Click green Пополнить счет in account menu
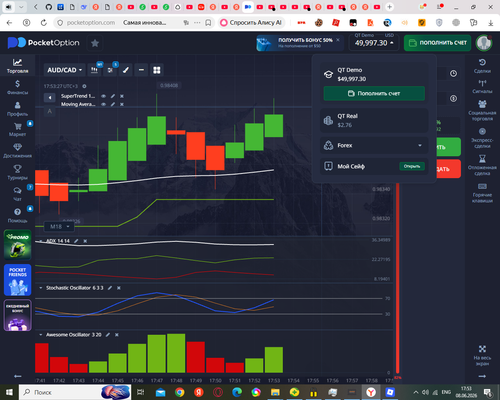The height and width of the screenshot is (400, 500). 374,93
